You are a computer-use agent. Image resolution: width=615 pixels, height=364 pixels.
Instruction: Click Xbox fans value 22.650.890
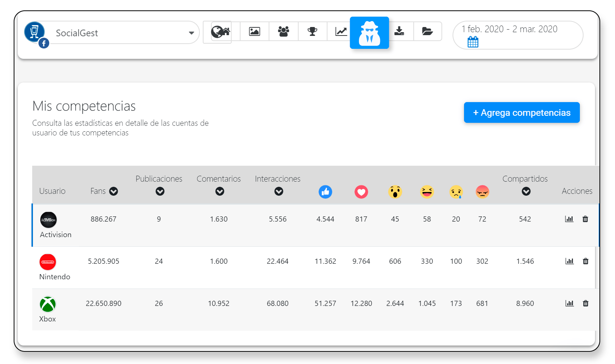coord(104,303)
